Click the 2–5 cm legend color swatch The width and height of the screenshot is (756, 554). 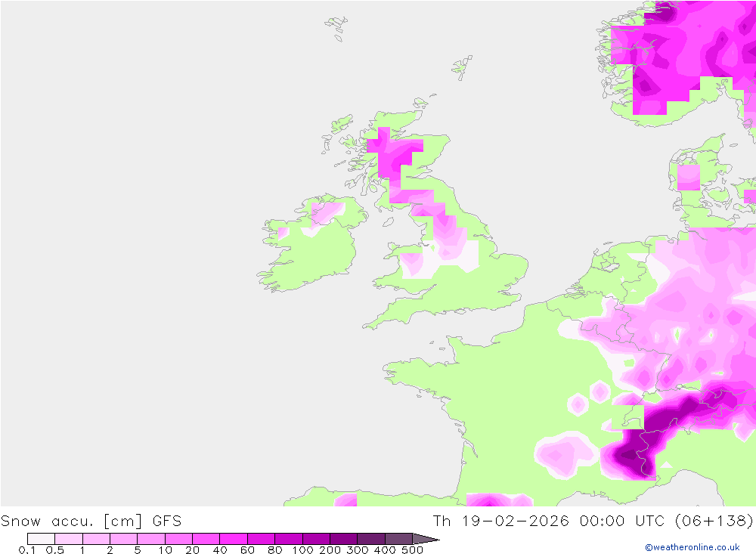124,539
